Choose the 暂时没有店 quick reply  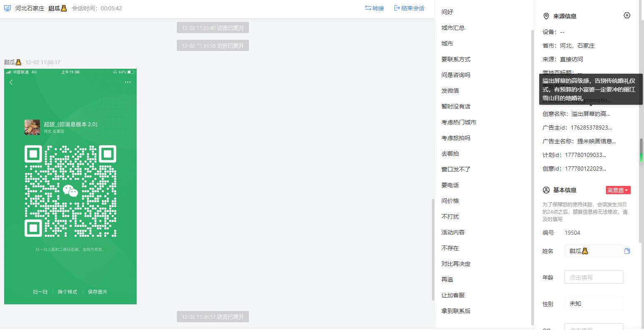point(456,106)
